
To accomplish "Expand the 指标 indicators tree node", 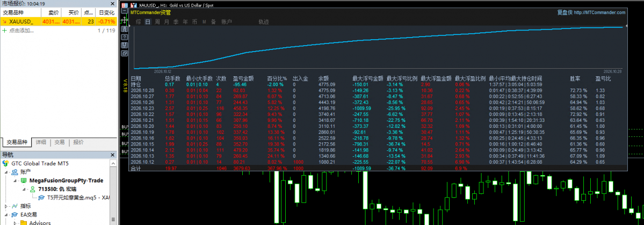I will coord(6,206).
